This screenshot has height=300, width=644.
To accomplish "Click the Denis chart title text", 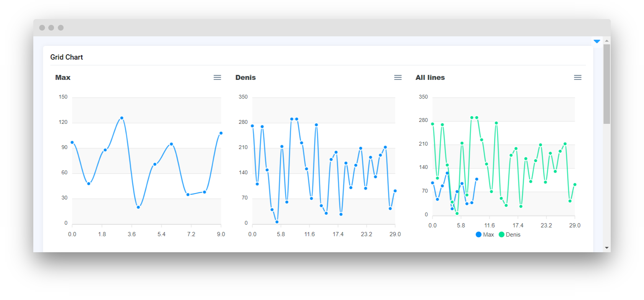I will [x=245, y=78].
